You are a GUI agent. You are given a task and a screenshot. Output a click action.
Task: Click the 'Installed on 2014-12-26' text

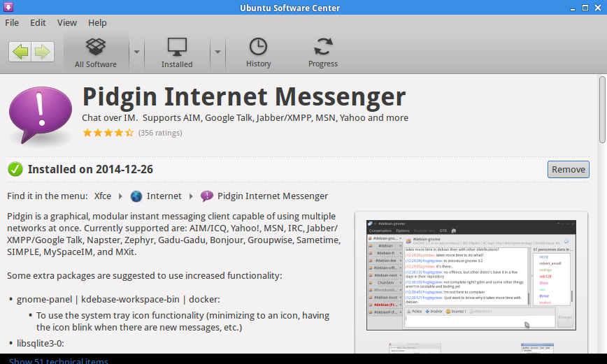coord(90,170)
